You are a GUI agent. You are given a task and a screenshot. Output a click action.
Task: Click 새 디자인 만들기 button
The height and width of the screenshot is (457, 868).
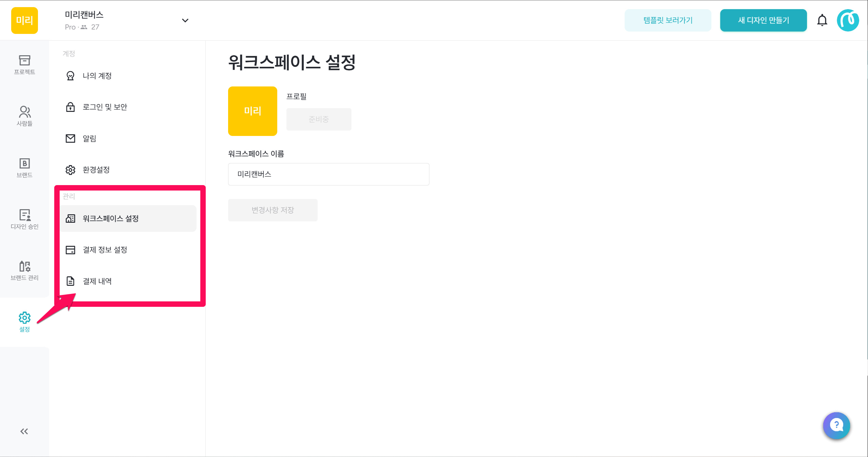(x=763, y=20)
